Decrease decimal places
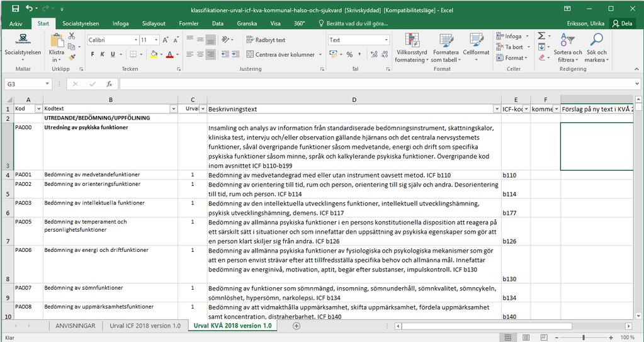Viewport: 644px width, 342px height. [385, 54]
